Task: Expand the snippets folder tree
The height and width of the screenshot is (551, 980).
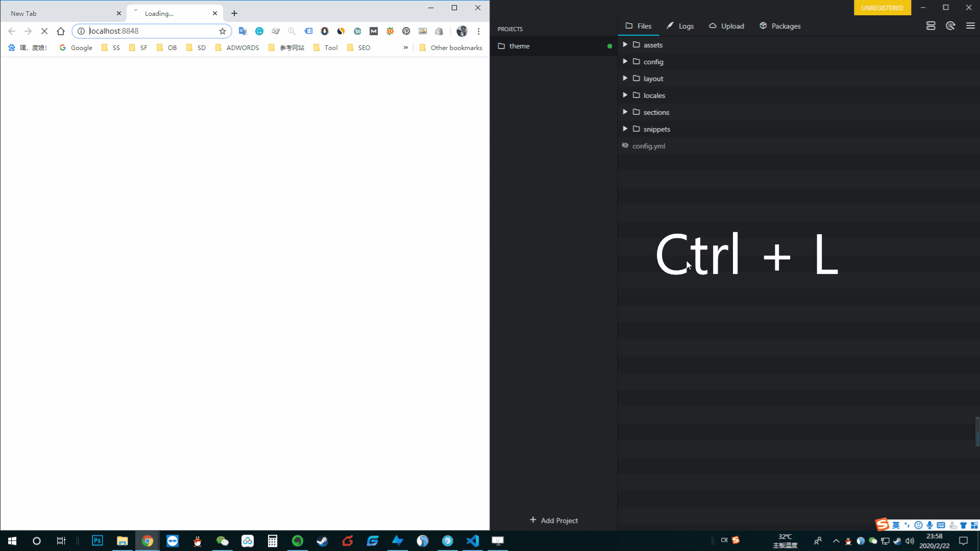Action: point(625,129)
